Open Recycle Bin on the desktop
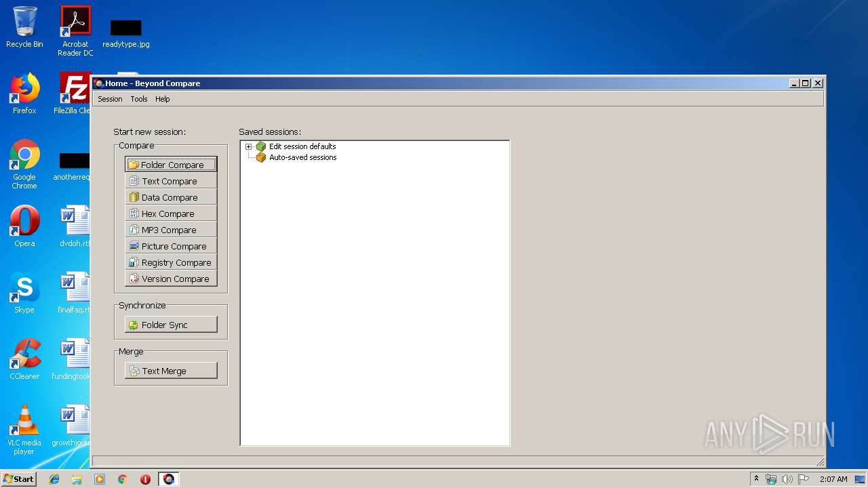 point(24,27)
